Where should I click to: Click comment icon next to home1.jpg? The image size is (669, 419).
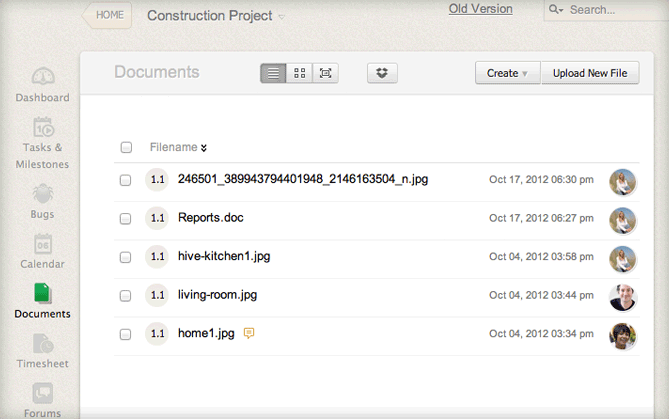coord(249,333)
